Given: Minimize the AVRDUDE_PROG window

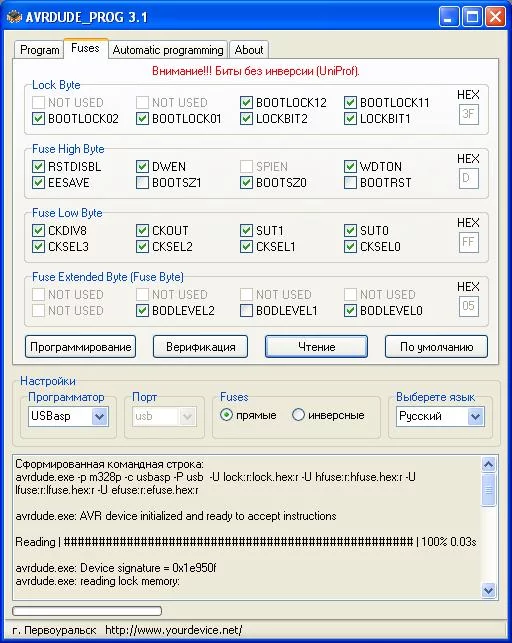Looking at the screenshot, I should click(448, 17).
